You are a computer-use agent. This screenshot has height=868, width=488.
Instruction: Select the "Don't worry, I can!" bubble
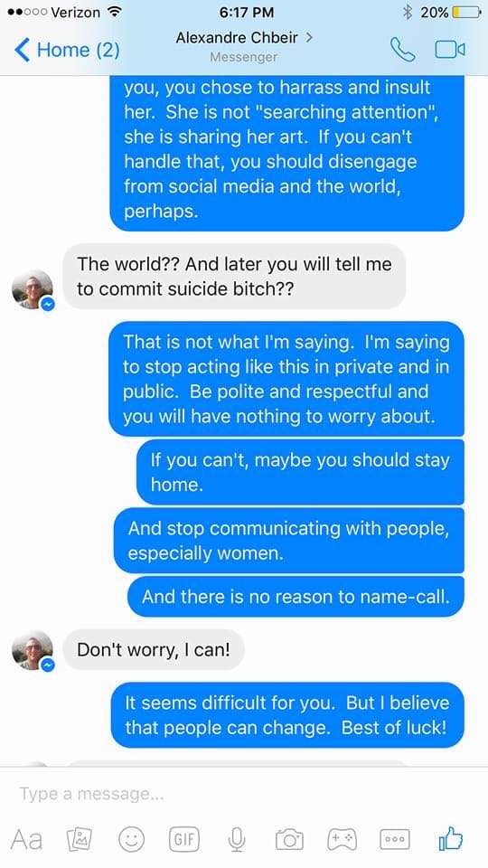154,649
